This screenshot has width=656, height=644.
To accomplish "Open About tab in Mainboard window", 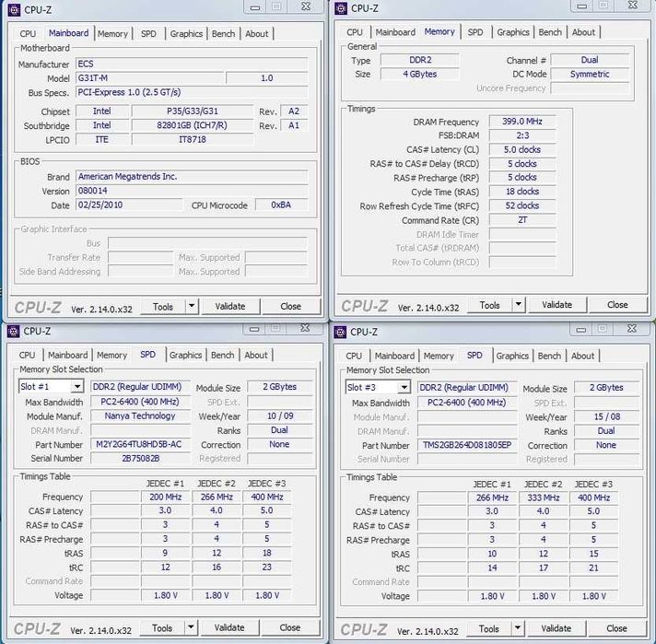I will point(257,33).
